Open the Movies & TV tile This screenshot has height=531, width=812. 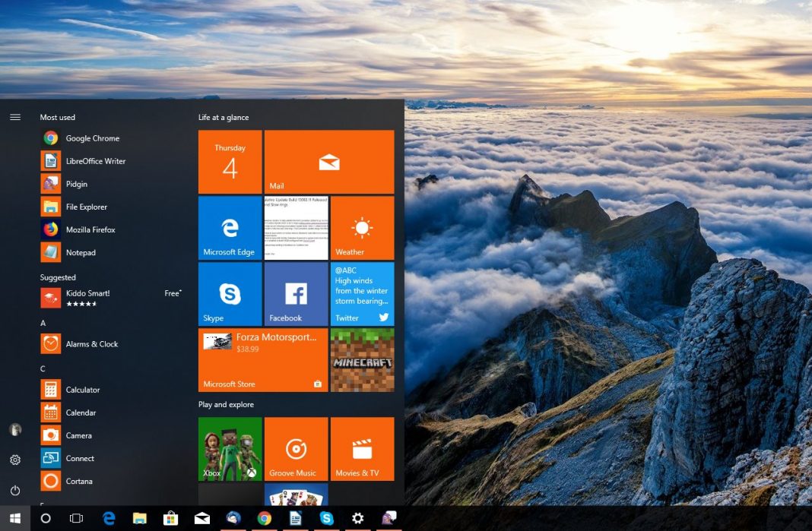point(362,449)
